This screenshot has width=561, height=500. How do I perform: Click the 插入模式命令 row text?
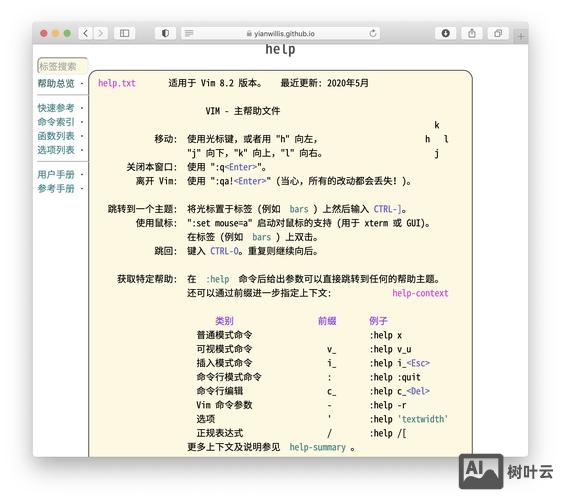(224, 363)
